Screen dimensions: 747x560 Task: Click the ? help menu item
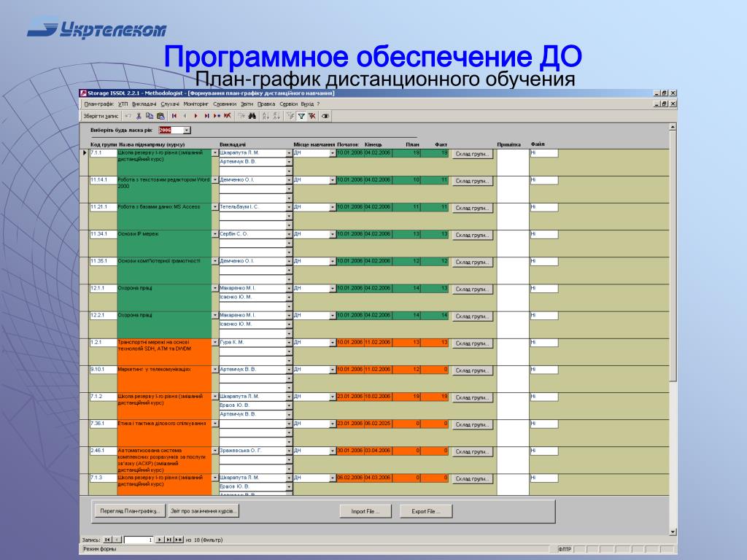(x=318, y=104)
